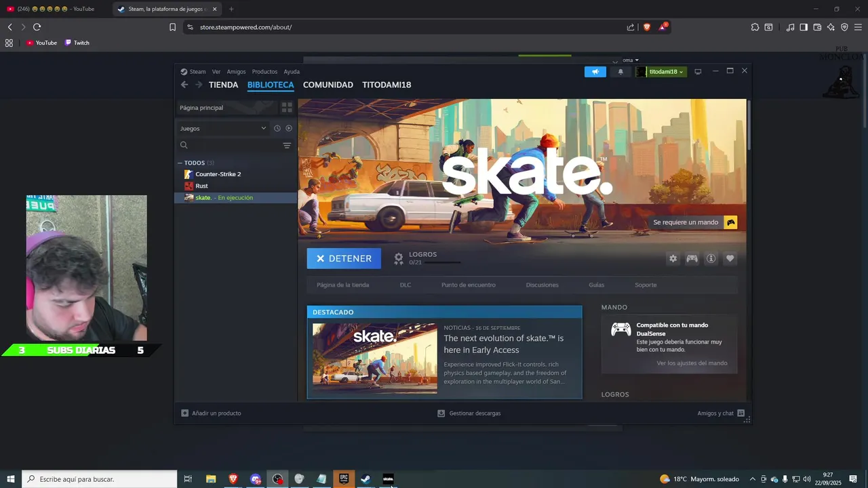
Task: Reload the browser page
Action: 37,27
